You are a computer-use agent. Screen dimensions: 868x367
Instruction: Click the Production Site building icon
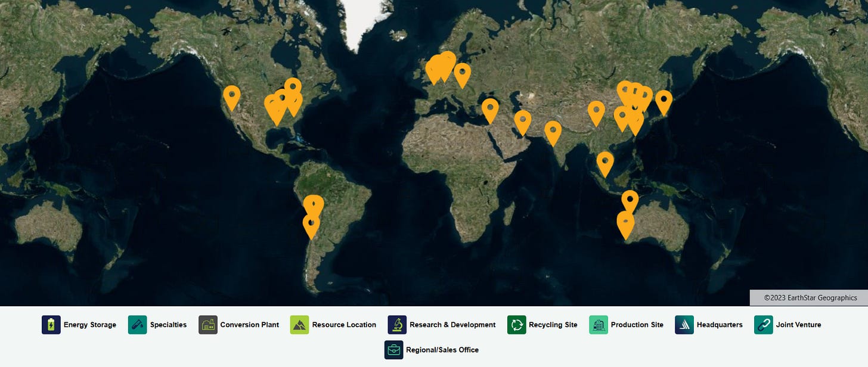click(599, 325)
